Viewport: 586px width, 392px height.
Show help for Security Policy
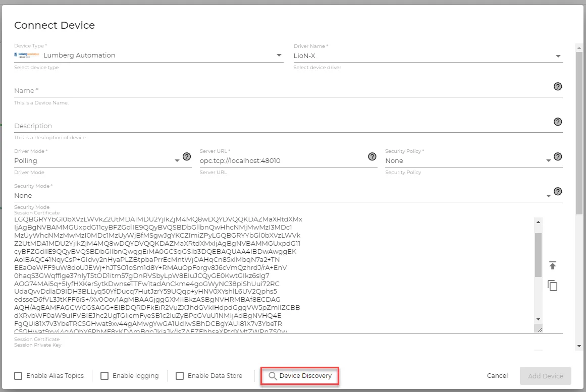(558, 156)
